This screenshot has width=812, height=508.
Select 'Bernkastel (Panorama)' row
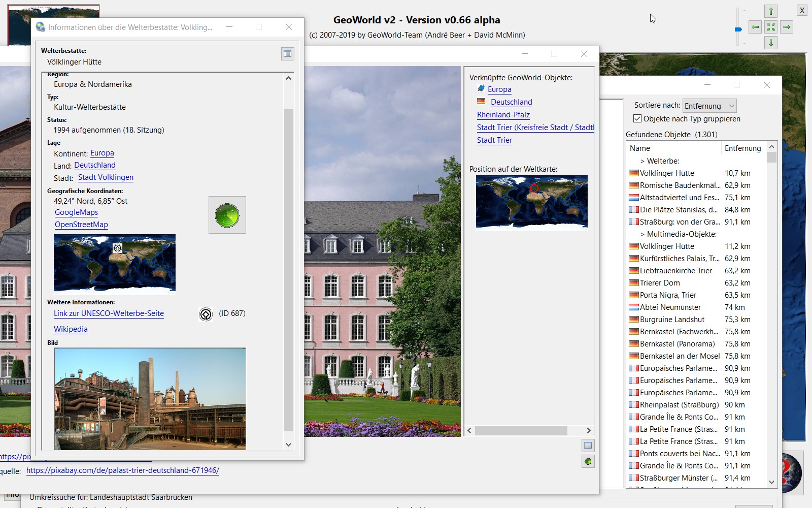pyautogui.click(x=696, y=344)
